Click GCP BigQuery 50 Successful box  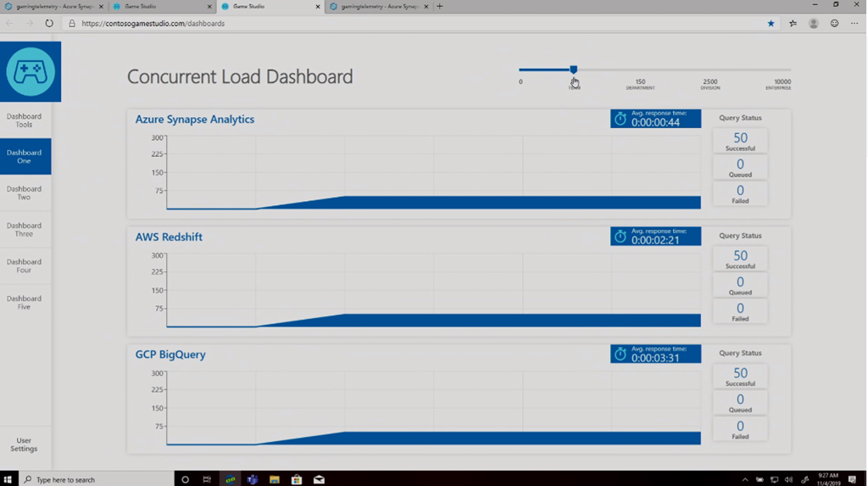(740, 377)
